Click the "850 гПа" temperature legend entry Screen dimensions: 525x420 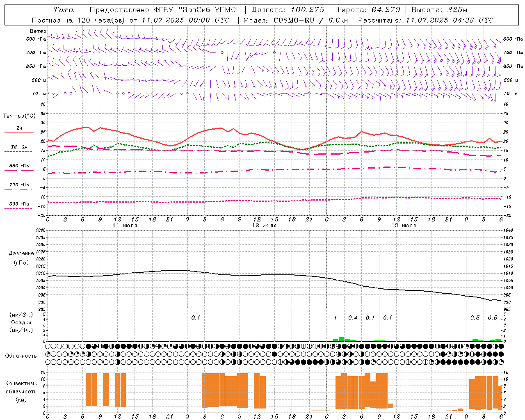[19, 166]
